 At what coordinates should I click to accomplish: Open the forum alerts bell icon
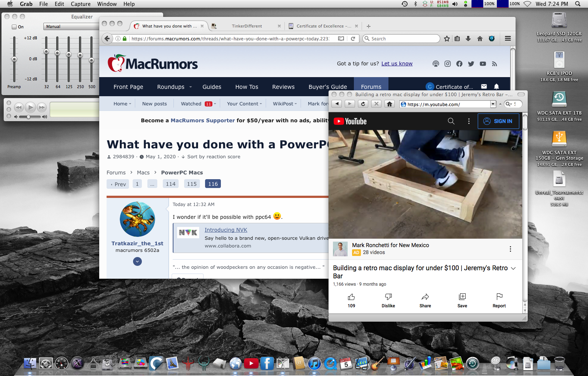(x=496, y=87)
